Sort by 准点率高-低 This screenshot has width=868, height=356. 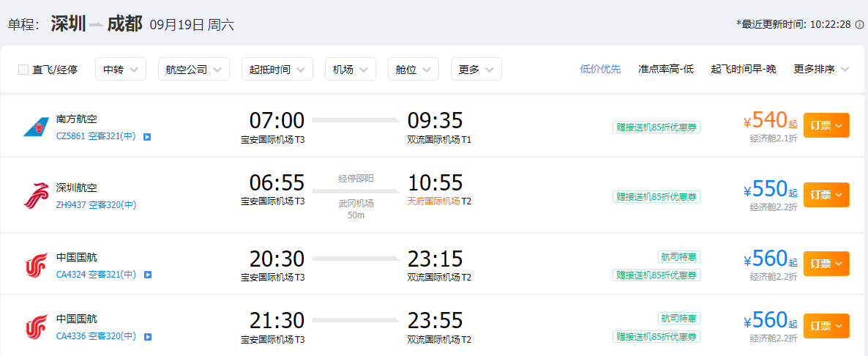[x=666, y=69]
